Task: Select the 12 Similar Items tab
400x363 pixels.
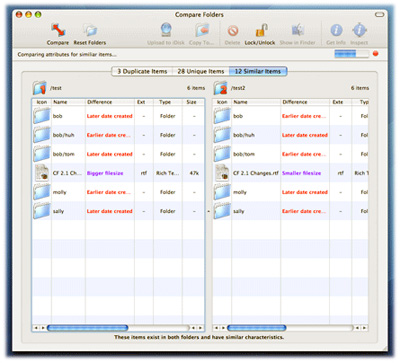Action: click(x=258, y=71)
